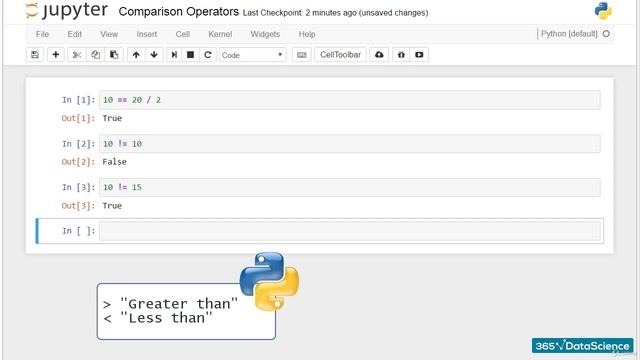
Task: Paste cells below icon
Action: (x=114, y=55)
